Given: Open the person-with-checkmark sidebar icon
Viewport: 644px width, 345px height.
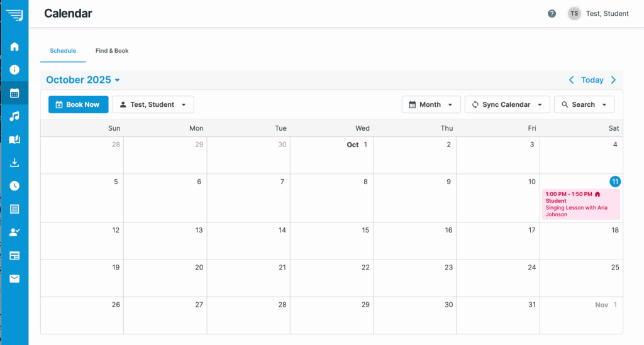Looking at the screenshot, I should pos(14,232).
